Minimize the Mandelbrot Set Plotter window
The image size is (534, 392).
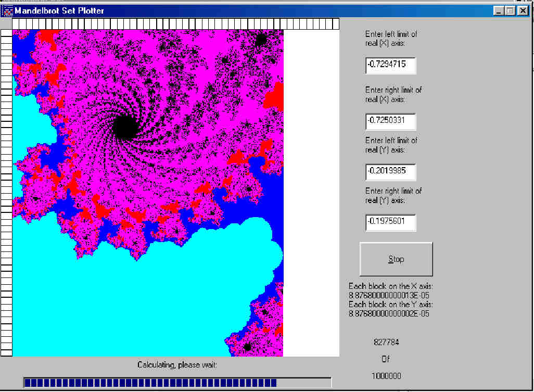point(499,10)
